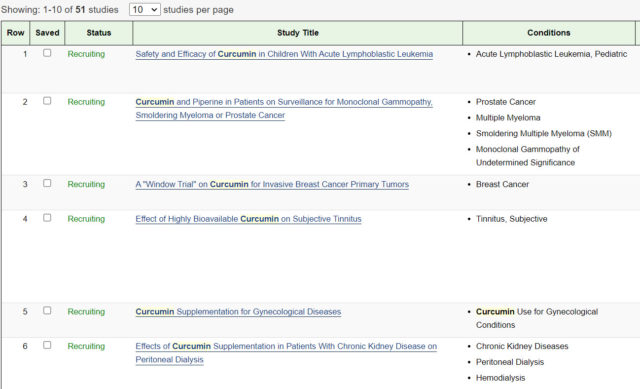
Task: Open the Curcumin and Piperine study link
Action: (284, 108)
